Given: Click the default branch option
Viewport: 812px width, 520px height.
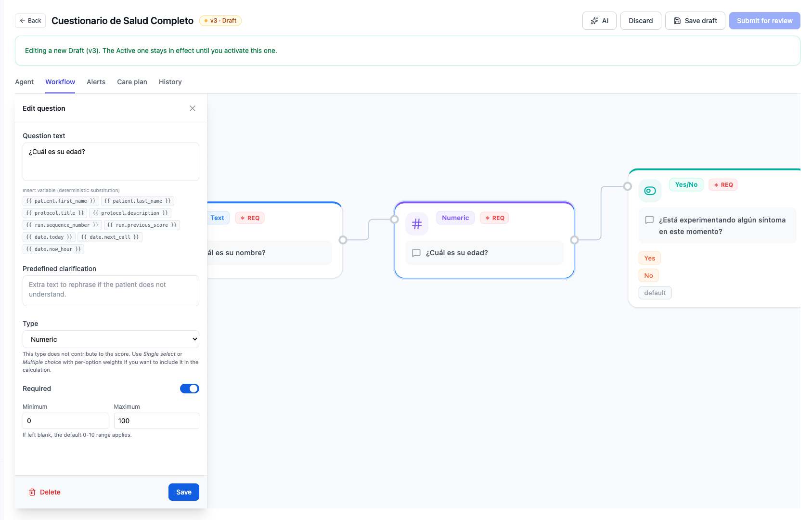Looking at the screenshot, I should pyautogui.click(x=655, y=293).
